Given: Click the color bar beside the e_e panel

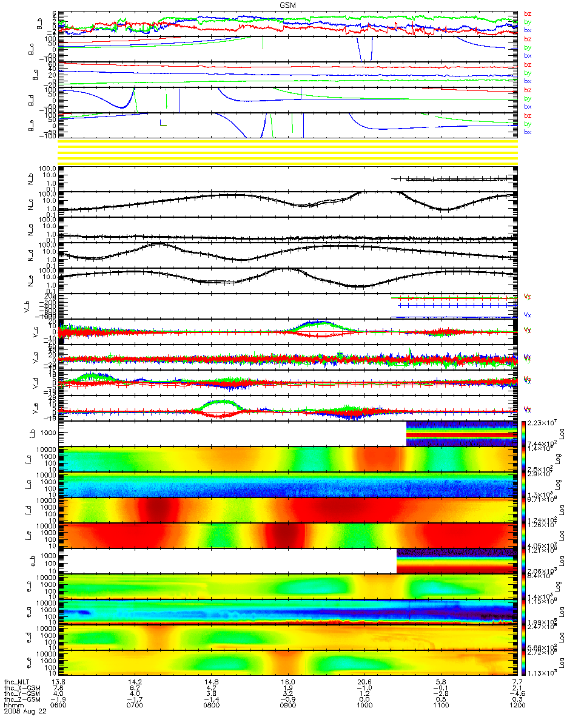Looking at the screenshot, I should click(x=522, y=663).
